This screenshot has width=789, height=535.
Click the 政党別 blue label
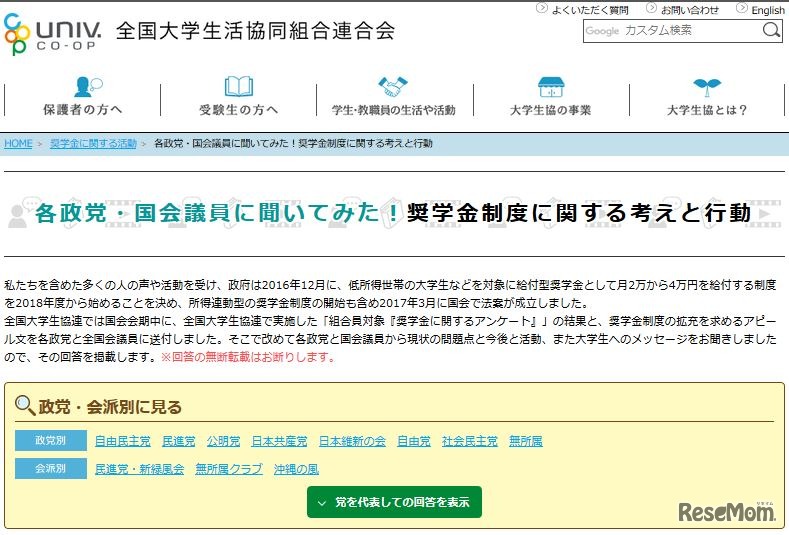(50, 440)
